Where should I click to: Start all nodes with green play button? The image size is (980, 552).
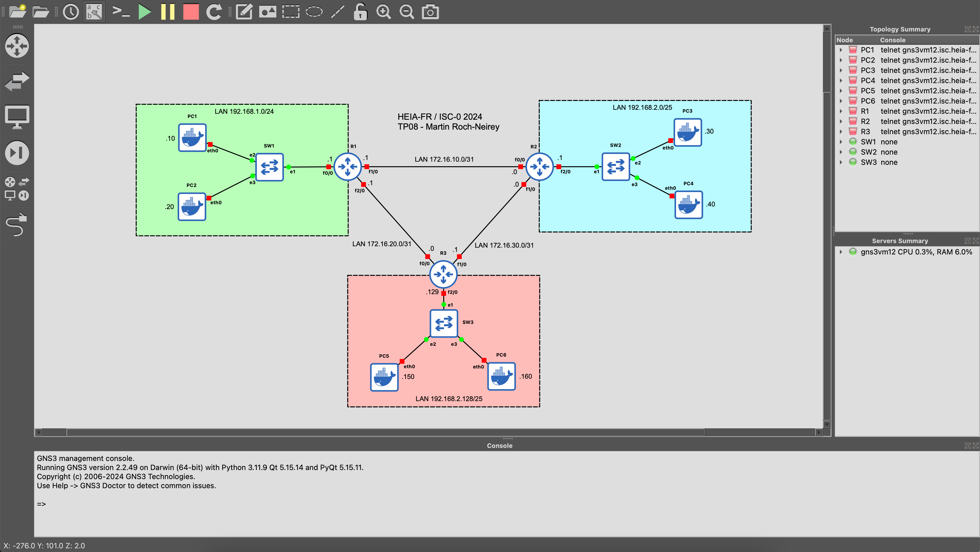point(144,11)
